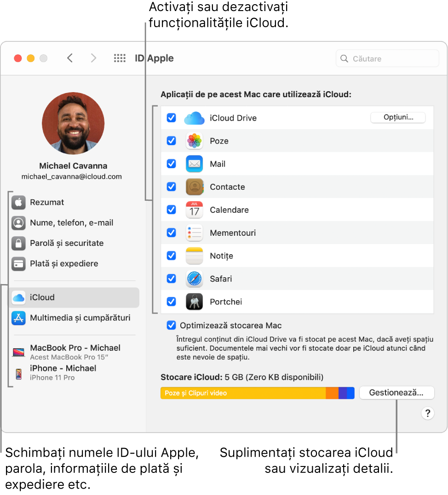Image resolution: width=448 pixels, height=495 pixels.
Task: Click the iPhone device icon
Action: click(x=18, y=374)
